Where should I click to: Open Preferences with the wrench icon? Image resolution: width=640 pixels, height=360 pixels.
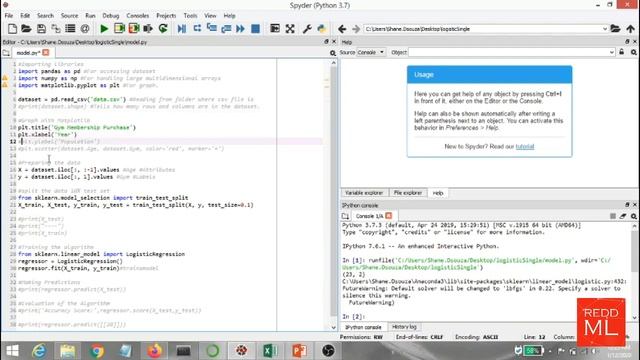click(x=307, y=29)
